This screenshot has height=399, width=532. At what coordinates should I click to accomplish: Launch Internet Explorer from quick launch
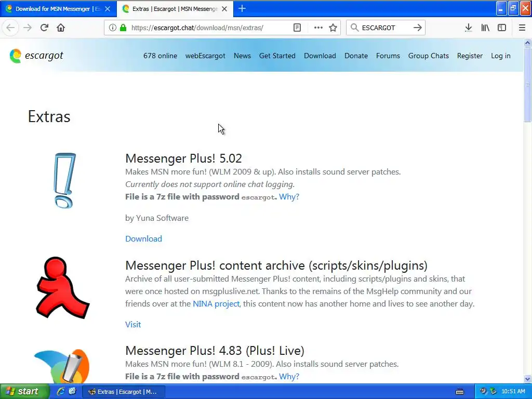pyautogui.click(x=61, y=391)
